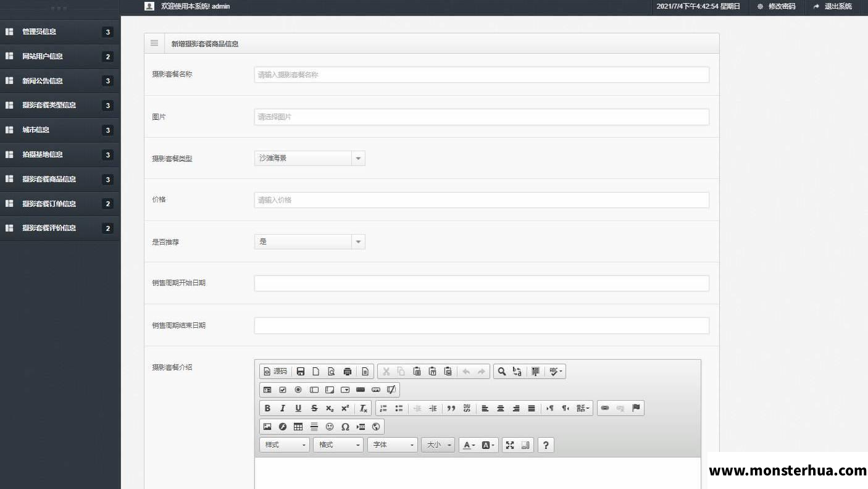
Task: Click the Select All icon
Action: coord(535,371)
